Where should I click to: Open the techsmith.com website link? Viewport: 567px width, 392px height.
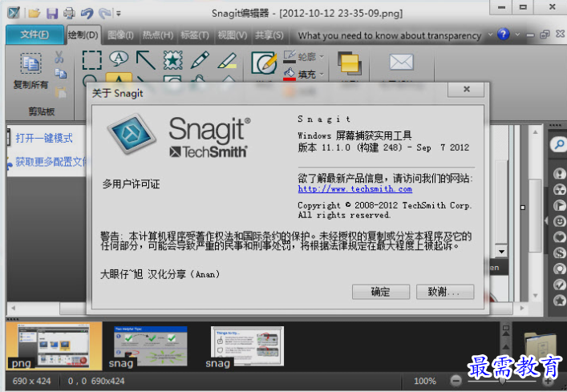click(354, 188)
